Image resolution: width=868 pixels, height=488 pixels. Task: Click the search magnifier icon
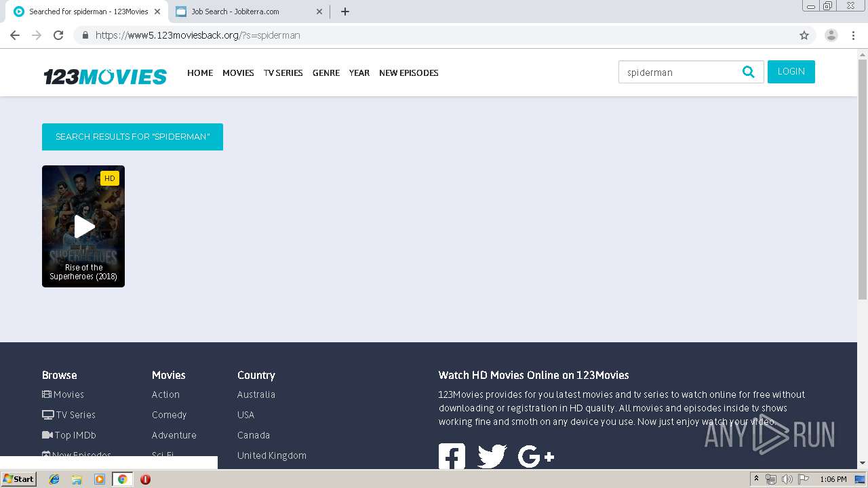click(x=748, y=72)
